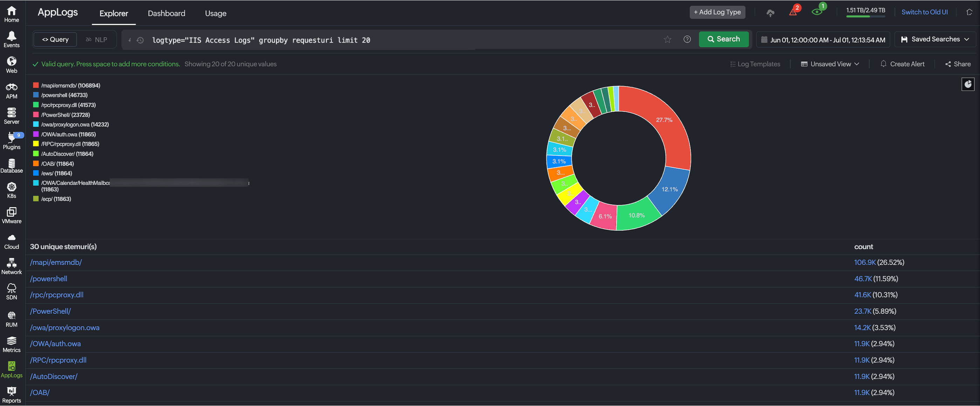This screenshot has width=980, height=406.
Task: Open the Server sidebar icon
Action: [x=12, y=116]
